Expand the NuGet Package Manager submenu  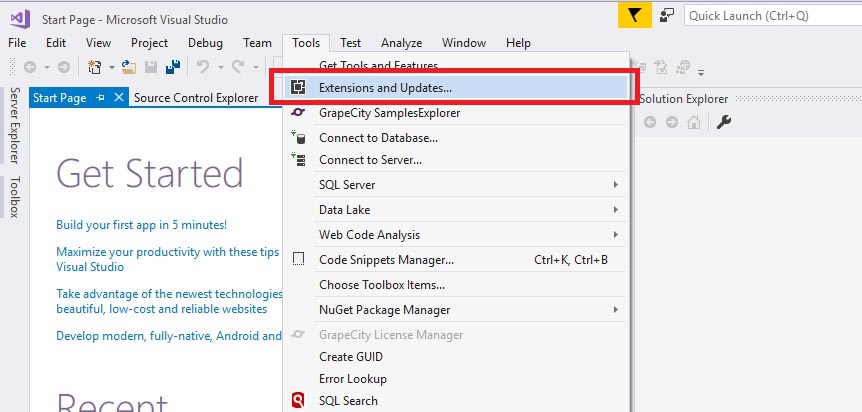[x=616, y=310]
